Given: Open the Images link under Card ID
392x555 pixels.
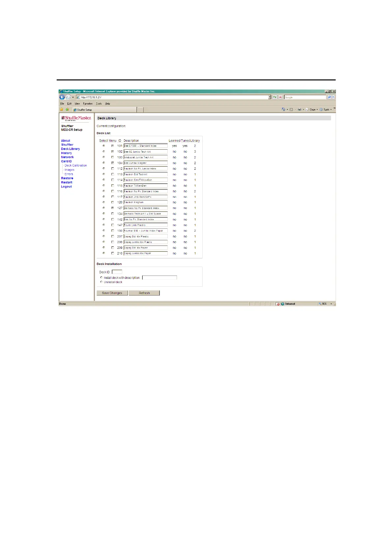Looking at the screenshot, I should (x=70, y=170).
